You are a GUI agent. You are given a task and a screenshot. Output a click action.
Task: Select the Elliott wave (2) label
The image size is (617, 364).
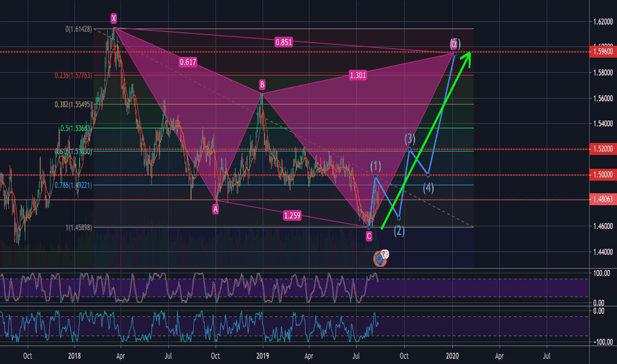[399, 230]
